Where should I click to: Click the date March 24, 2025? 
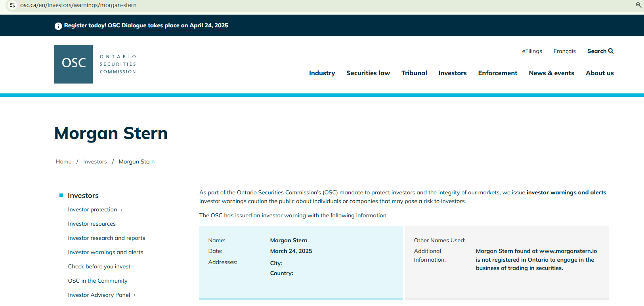coord(291,251)
